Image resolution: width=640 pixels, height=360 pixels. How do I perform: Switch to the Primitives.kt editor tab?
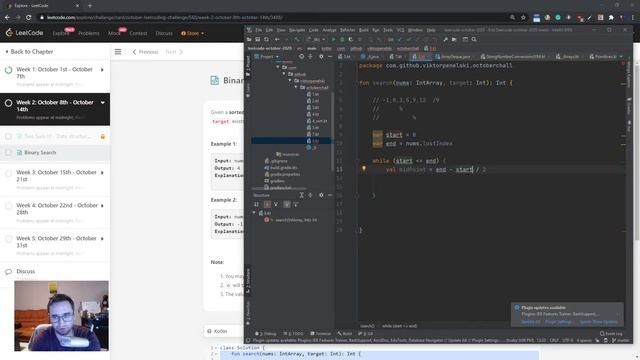coord(602,57)
